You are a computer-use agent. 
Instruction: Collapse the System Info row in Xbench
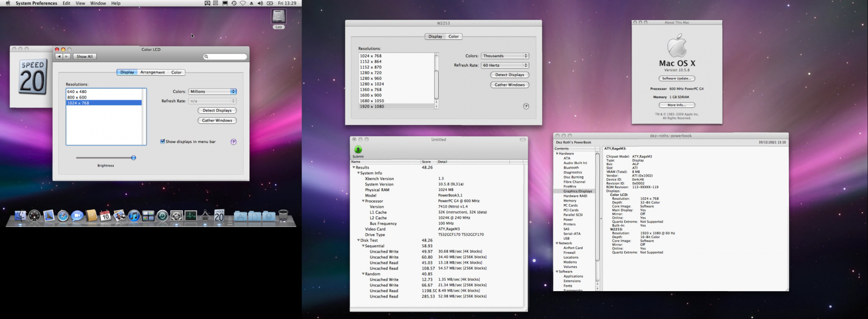click(x=358, y=173)
